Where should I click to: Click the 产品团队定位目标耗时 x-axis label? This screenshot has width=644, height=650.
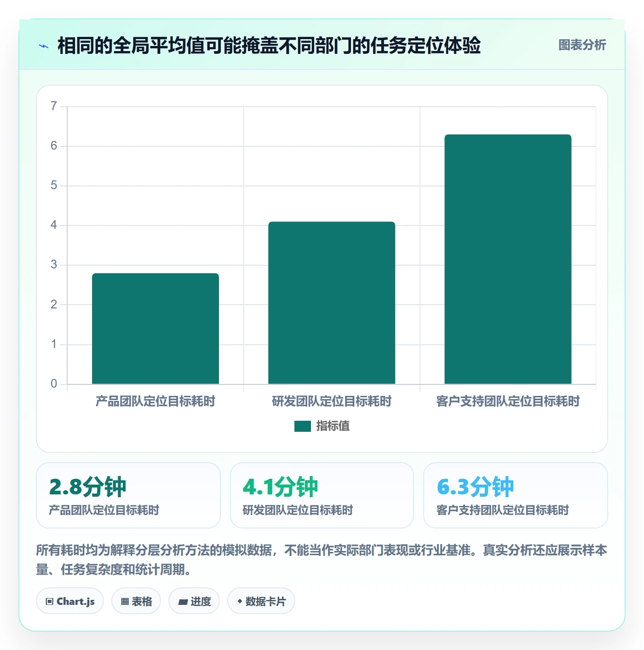point(155,401)
